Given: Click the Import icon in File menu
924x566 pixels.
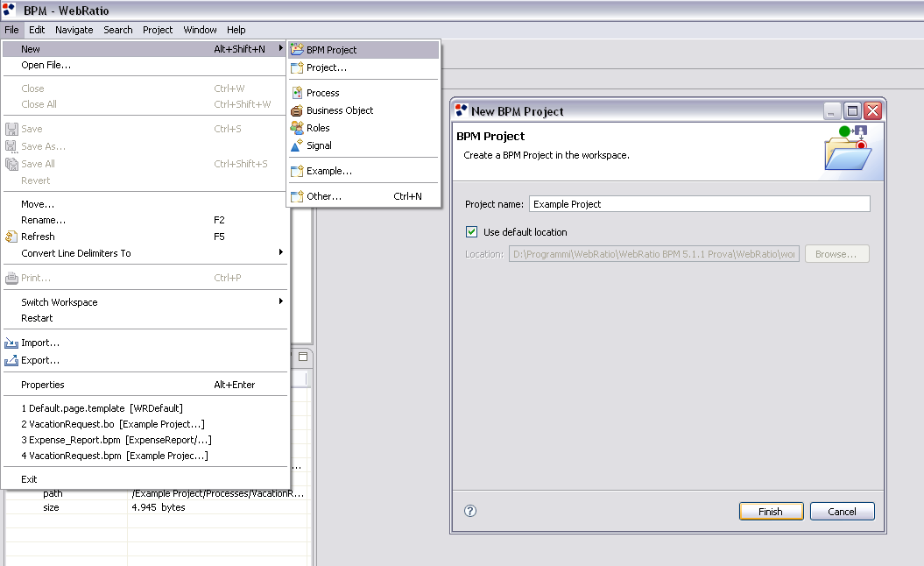Looking at the screenshot, I should tap(11, 343).
